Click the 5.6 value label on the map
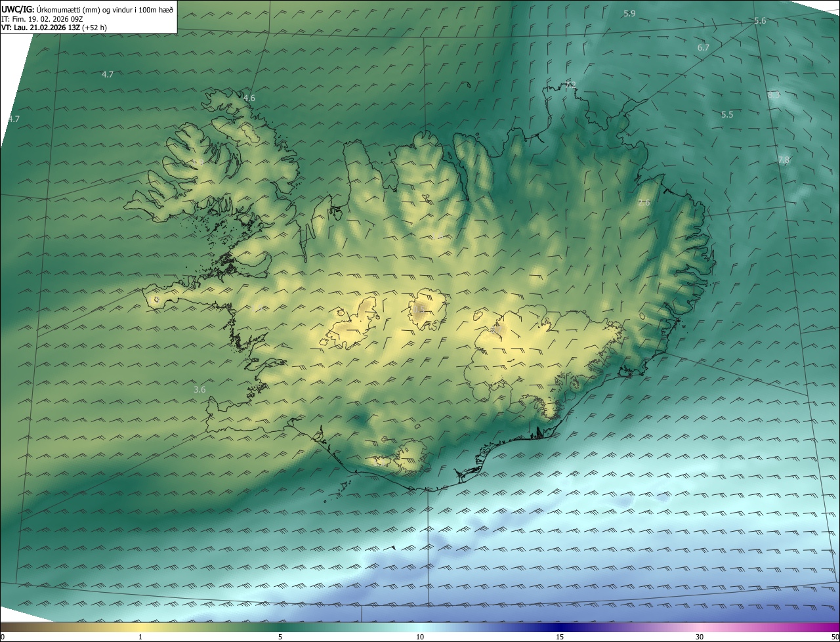The height and width of the screenshot is (642, 840). 760,21
